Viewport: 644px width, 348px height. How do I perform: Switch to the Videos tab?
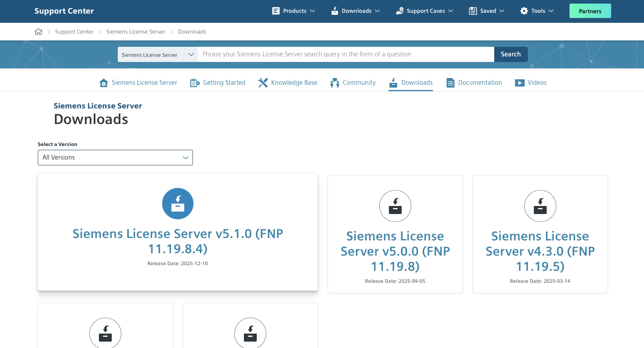click(x=531, y=83)
